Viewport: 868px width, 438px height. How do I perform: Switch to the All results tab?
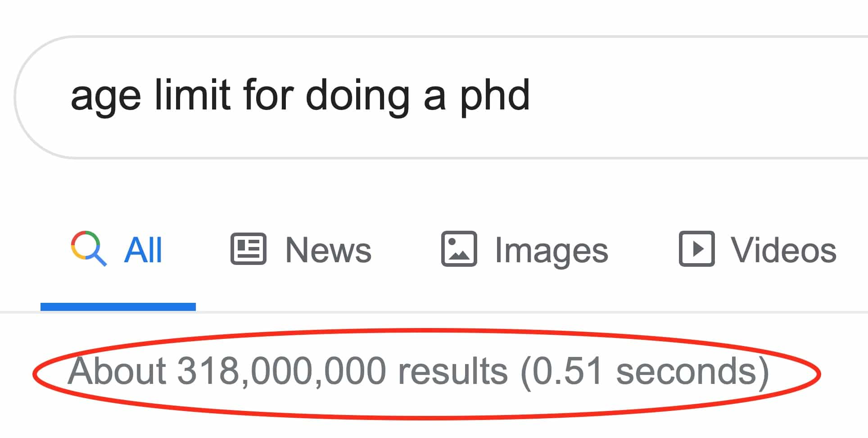[x=143, y=250]
